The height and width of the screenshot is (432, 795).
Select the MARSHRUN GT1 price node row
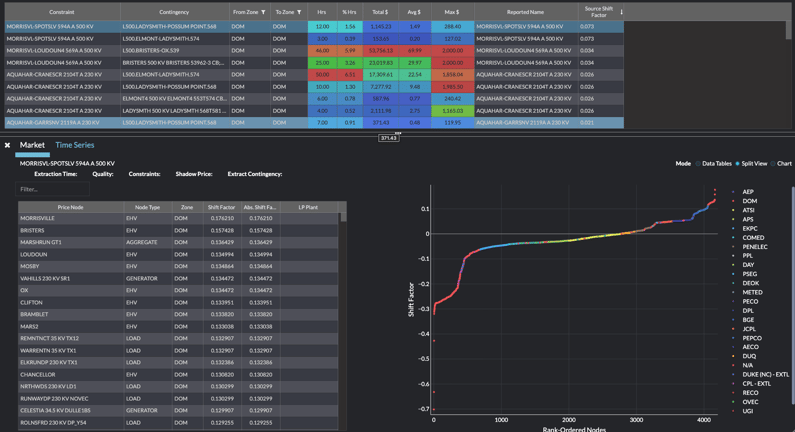(178, 242)
